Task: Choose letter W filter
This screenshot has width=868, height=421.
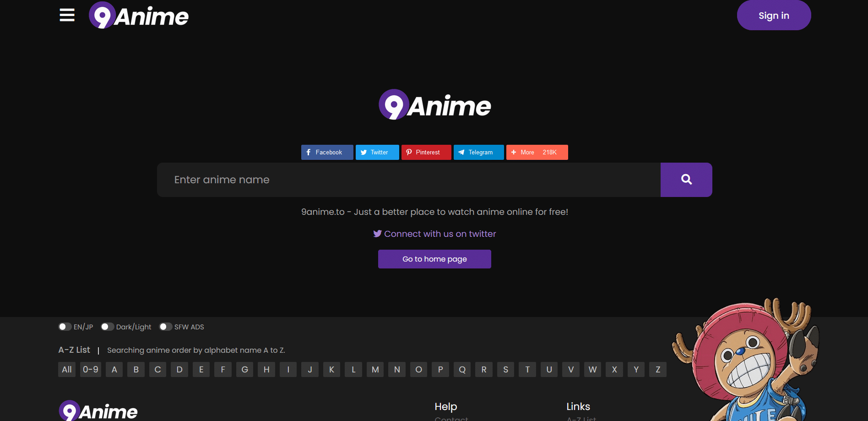Action: tap(593, 369)
